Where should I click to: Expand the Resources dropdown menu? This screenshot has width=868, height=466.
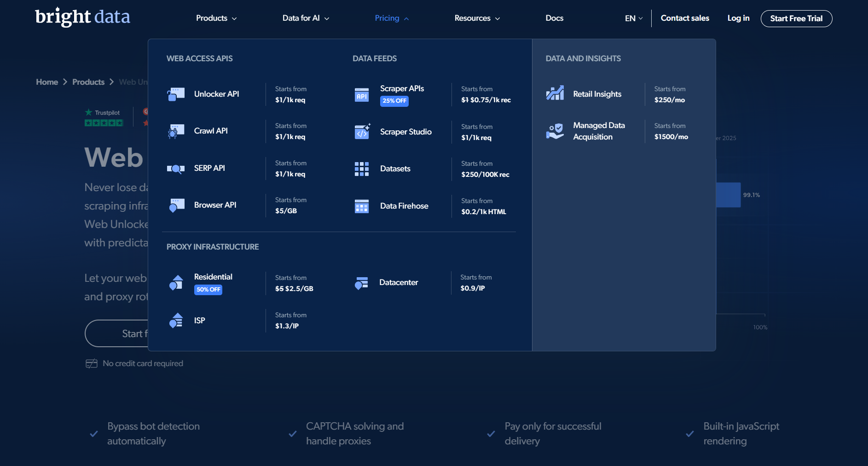(x=477, y=18)
